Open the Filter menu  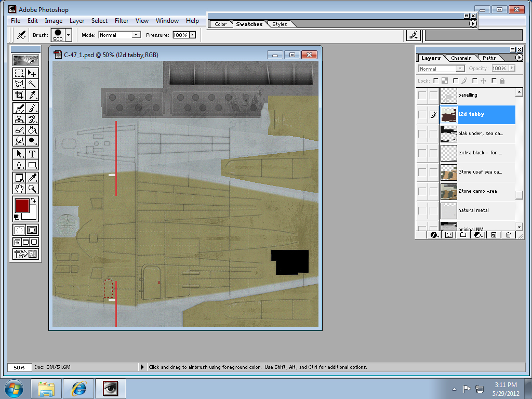pyautogui.click(x=122, y=21)
